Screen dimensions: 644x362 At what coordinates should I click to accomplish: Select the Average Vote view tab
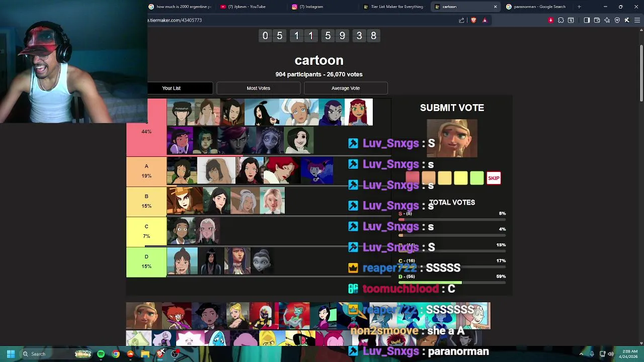coord(346,88)
